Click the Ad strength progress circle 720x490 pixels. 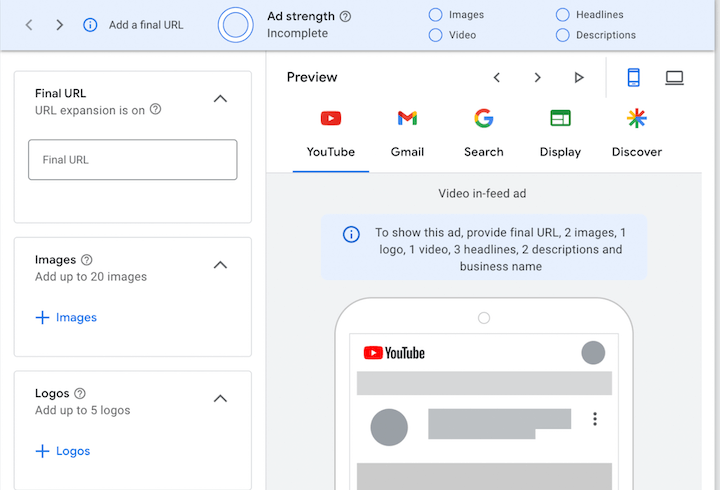(236, 25)
